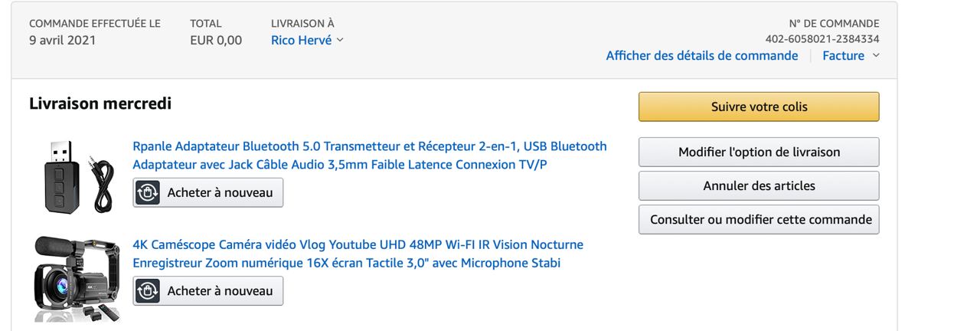Click the order date 9 avril 2021
This screenshot has width=980, height=331.
coord(63,41)
